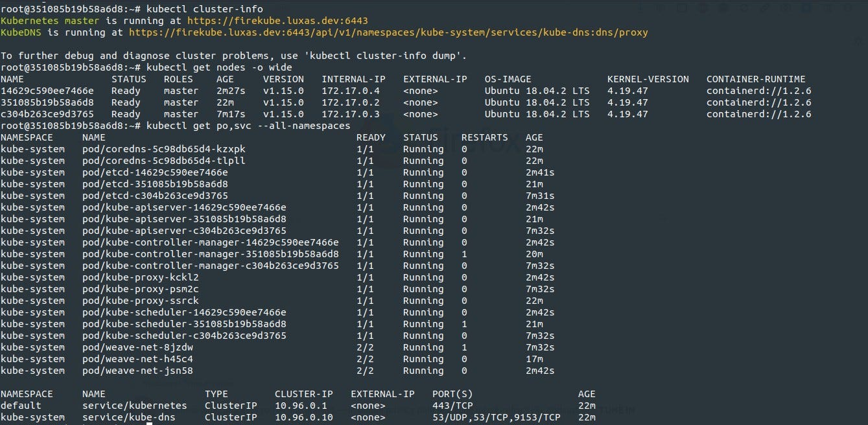Click pod/coredns-5c98db65d4-tlpll
This screenshot has width=868, height=425.
pos(163,161)
